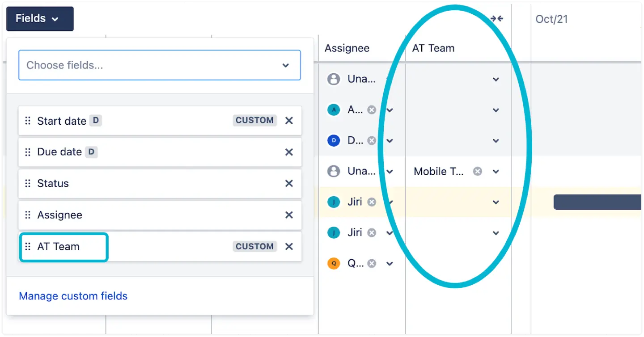
Task: Clear the Mobile Team value
Action: point(478,172)
